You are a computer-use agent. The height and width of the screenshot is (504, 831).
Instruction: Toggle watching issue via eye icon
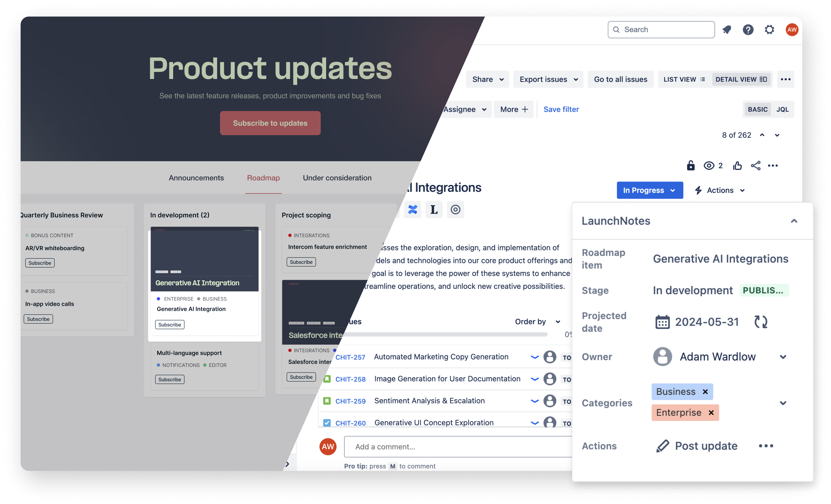tap(709, 166)
